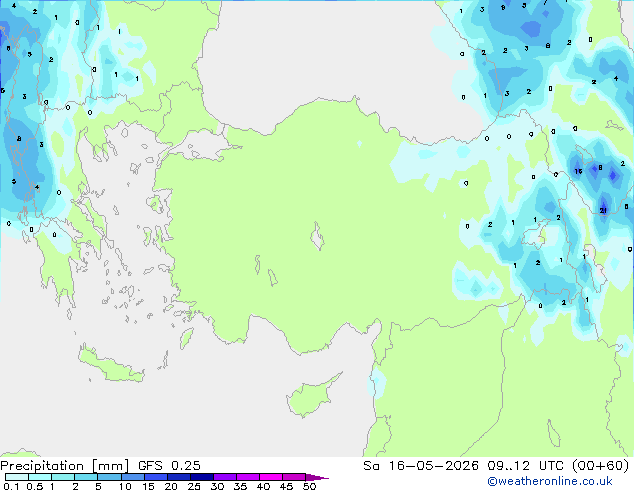Image resolution: width=634 pixels, height=490 pixels.
Task: Click the '30' legend scale label
Action: coord(217,486)
